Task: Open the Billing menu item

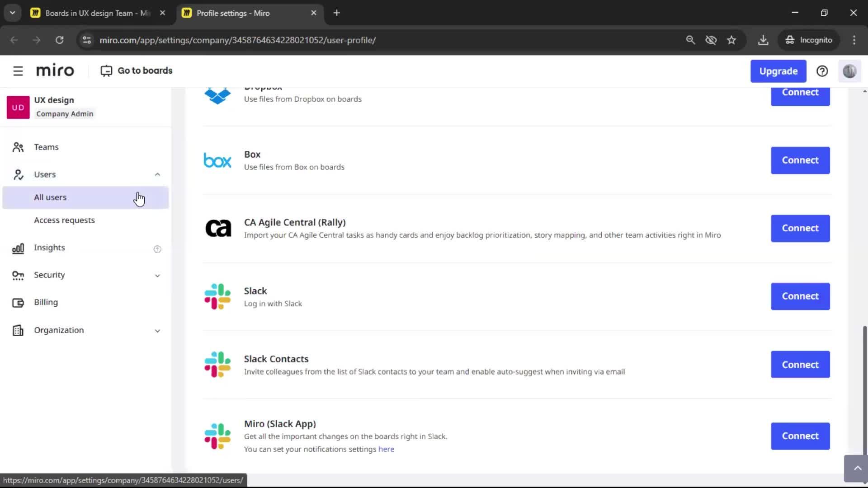Action: 85,303
